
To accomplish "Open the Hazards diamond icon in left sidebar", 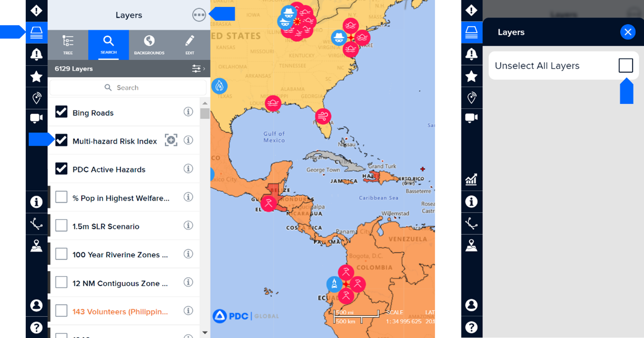I will [x=36, y=10].
